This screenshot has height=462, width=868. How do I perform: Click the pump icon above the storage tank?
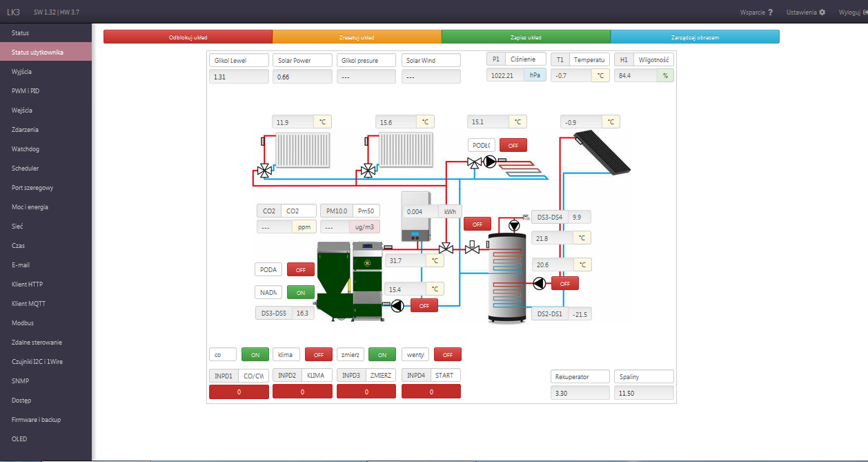[x=514, y=226]
